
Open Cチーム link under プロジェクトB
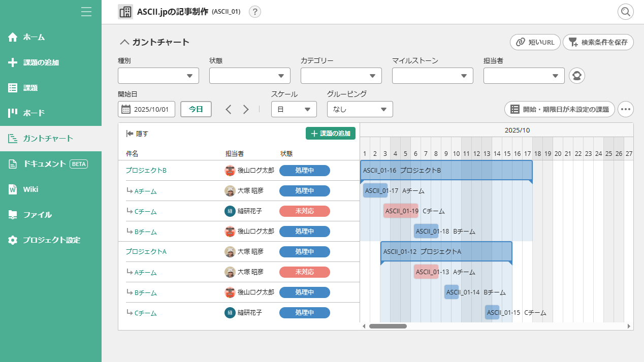click(x=145, y=212)
